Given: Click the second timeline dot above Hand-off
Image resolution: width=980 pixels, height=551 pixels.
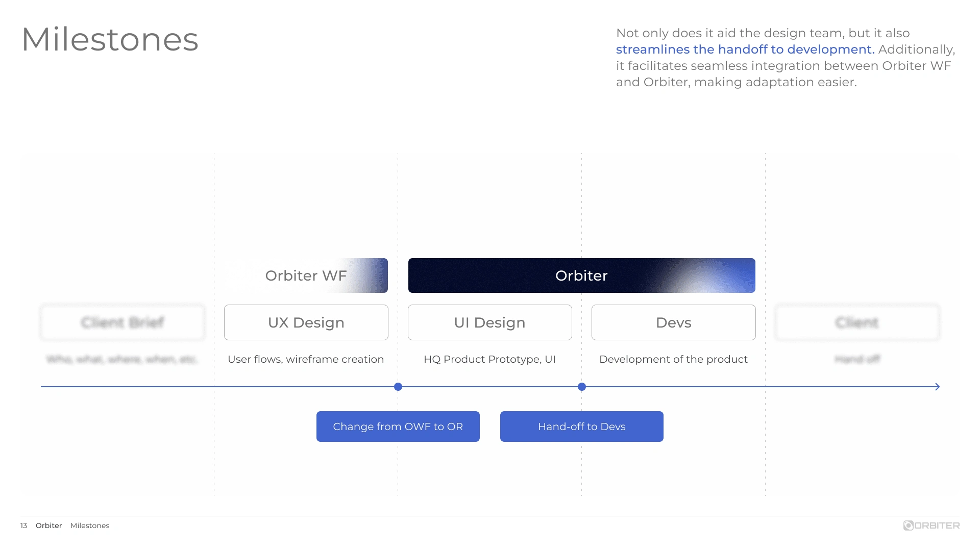Looking at the screenshot, I should click(x=582, y=387).
